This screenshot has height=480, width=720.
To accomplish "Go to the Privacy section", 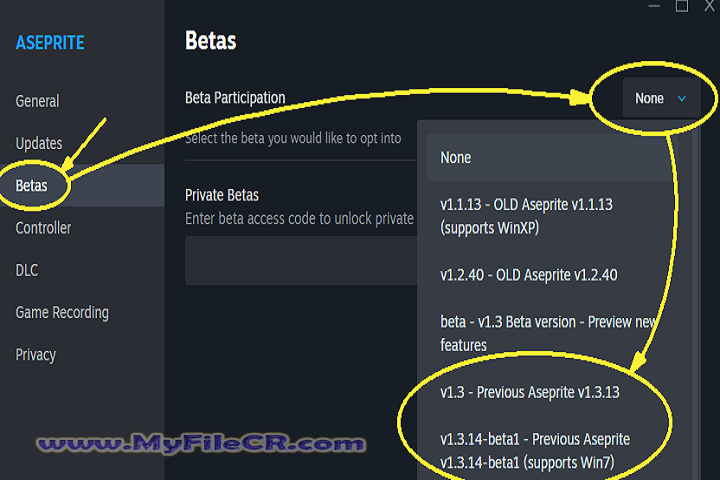I will click(36, 355).
